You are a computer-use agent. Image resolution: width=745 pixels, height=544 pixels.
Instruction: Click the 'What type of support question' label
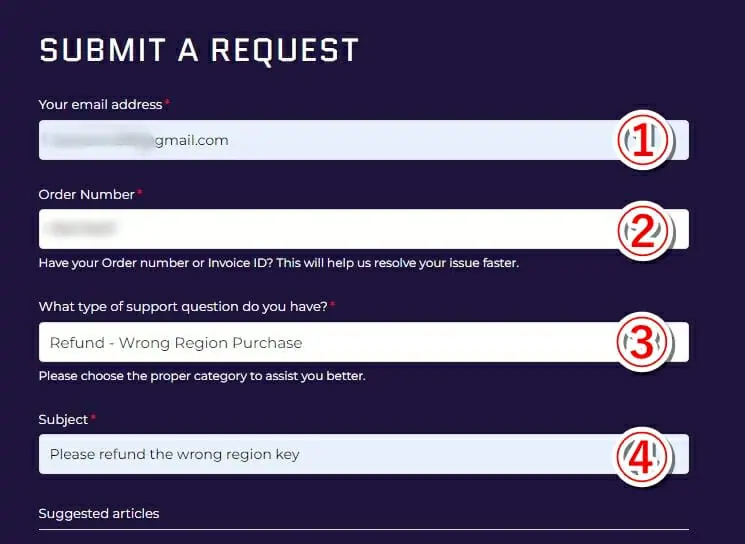coord(182,306)
